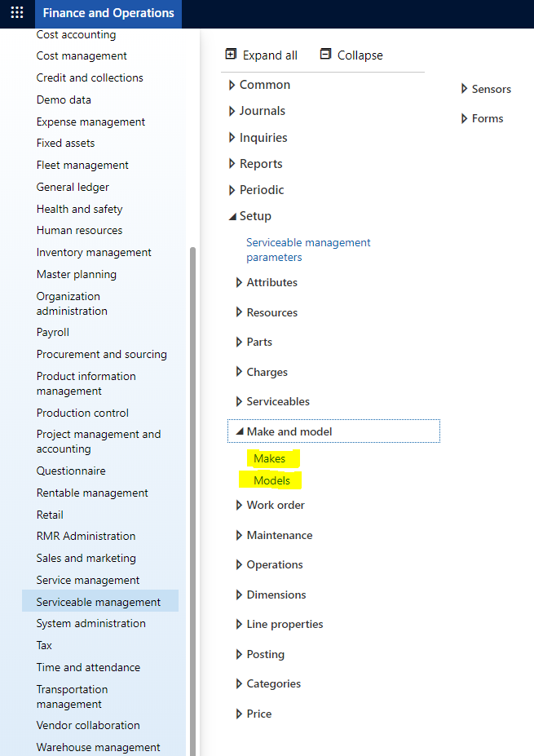Expand the Forms group

tap(483, 118)
